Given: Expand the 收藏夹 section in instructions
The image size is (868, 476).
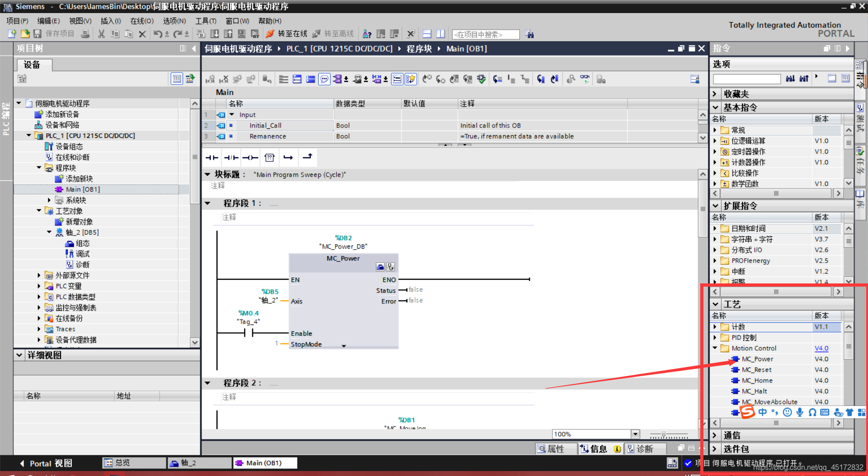Looking at the screenshot, I should pos(715,94).
